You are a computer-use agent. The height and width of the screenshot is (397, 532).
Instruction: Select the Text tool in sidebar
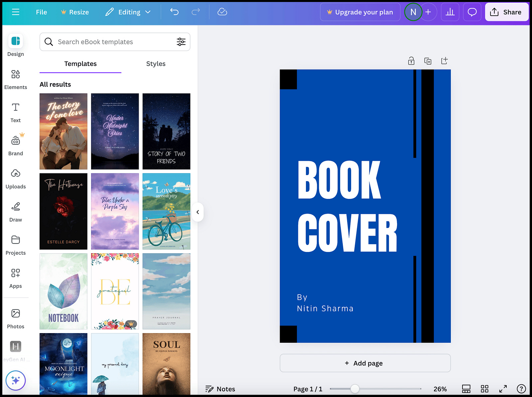tap(16, 113)
